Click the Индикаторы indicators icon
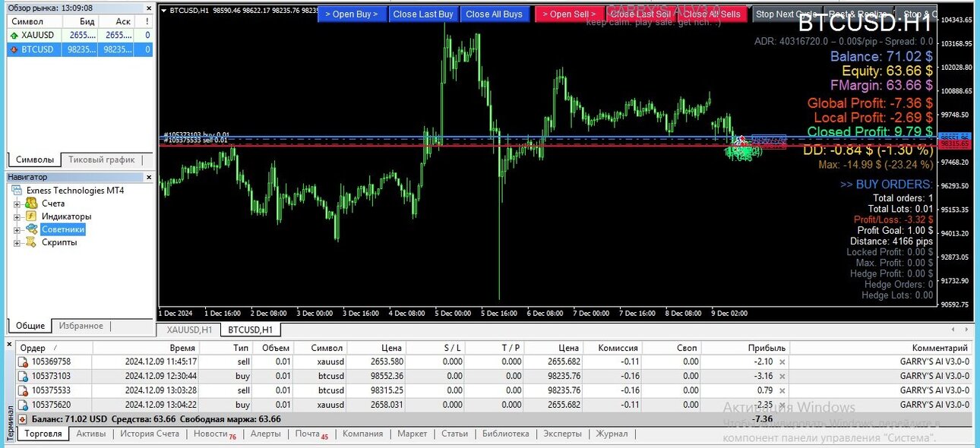This screenshot has height=448, width=980. click(x=31, y=216)
